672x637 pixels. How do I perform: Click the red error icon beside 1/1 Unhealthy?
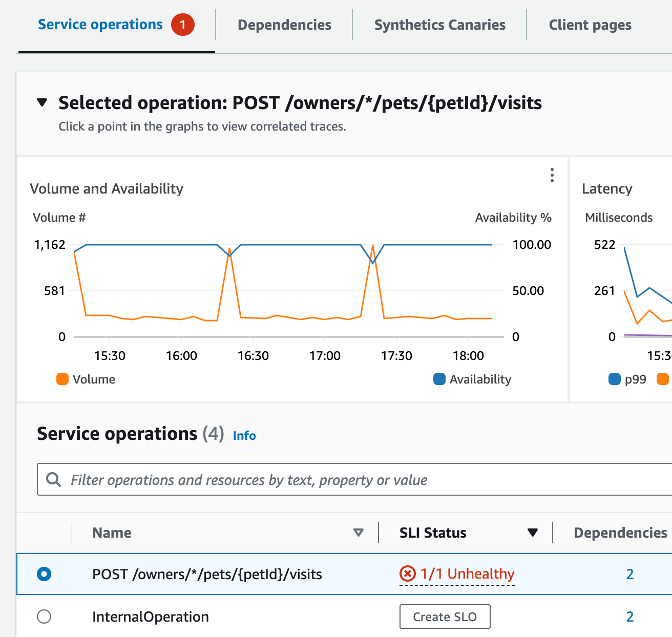pos(406,574)
